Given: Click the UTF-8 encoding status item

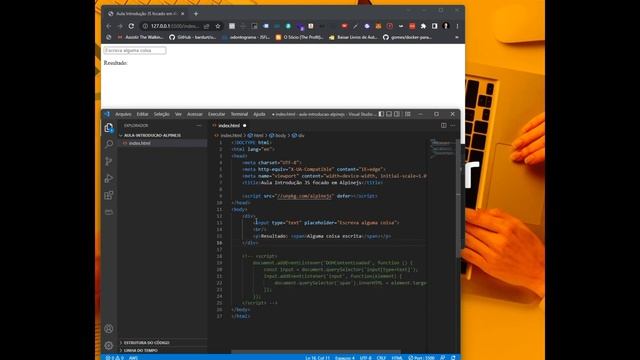Looking at the screenshot, I should (x=366, y=358).
